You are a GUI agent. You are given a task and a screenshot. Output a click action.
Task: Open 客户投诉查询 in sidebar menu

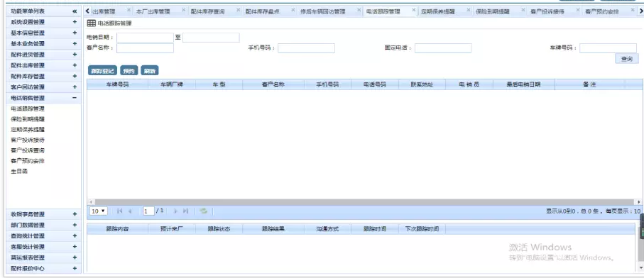point(28,150)
